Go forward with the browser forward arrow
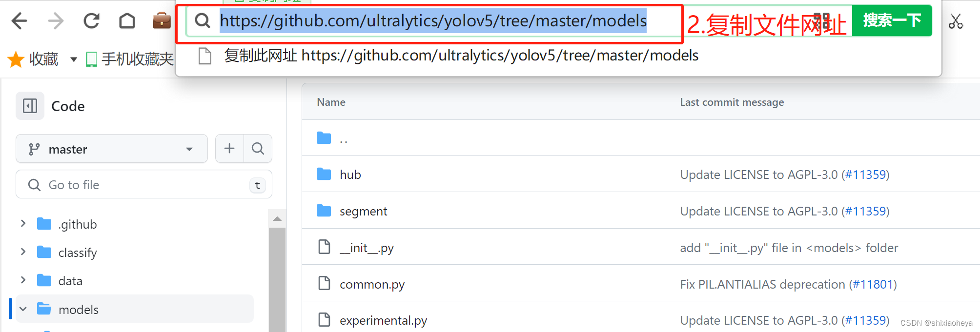Screen dimensions: 980x332 click(56, 21)
